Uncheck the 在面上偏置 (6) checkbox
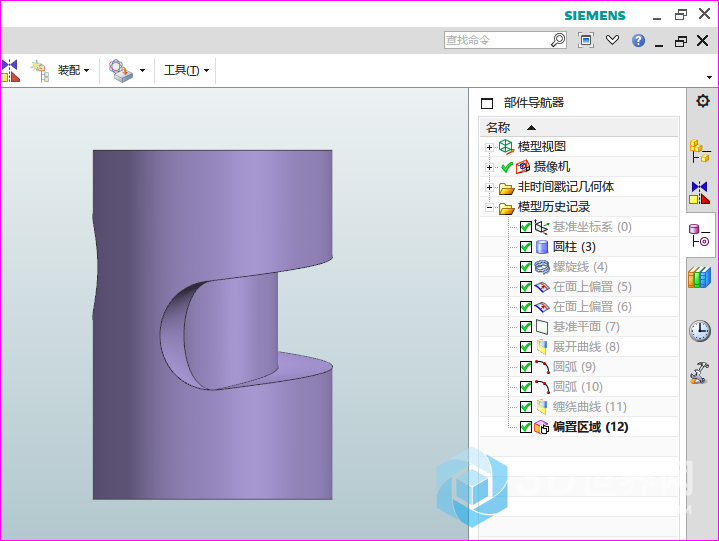The width and height of the screenshot is (719, 541). pos(525,307)
